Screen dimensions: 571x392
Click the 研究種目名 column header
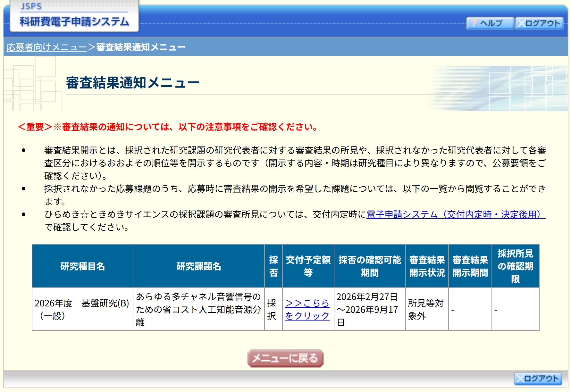[x=82, y=266]
